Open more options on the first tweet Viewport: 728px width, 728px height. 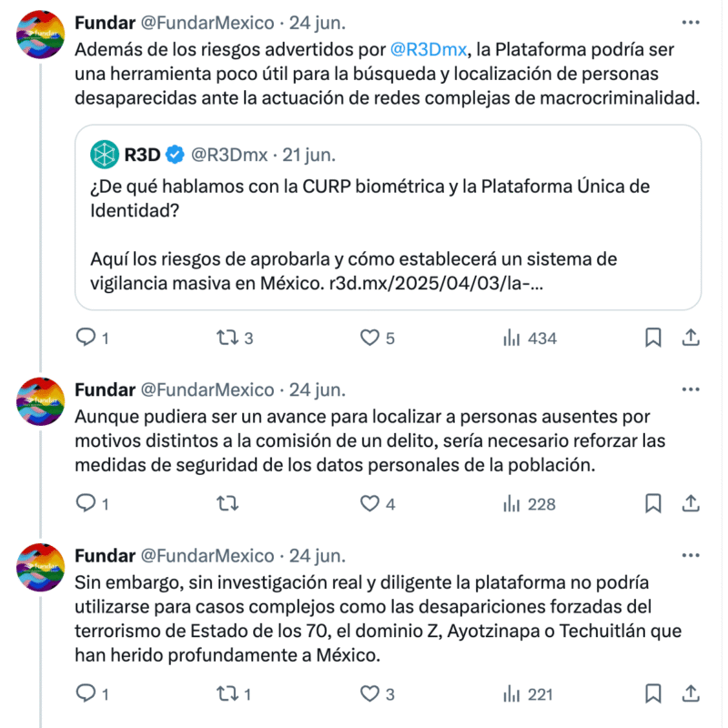pos(690,20)
